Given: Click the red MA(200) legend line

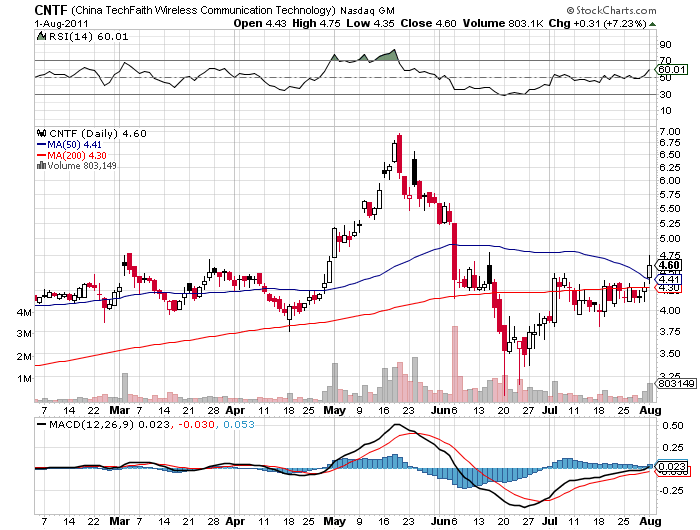Looking at the screenshot, I should pos(42,155).
